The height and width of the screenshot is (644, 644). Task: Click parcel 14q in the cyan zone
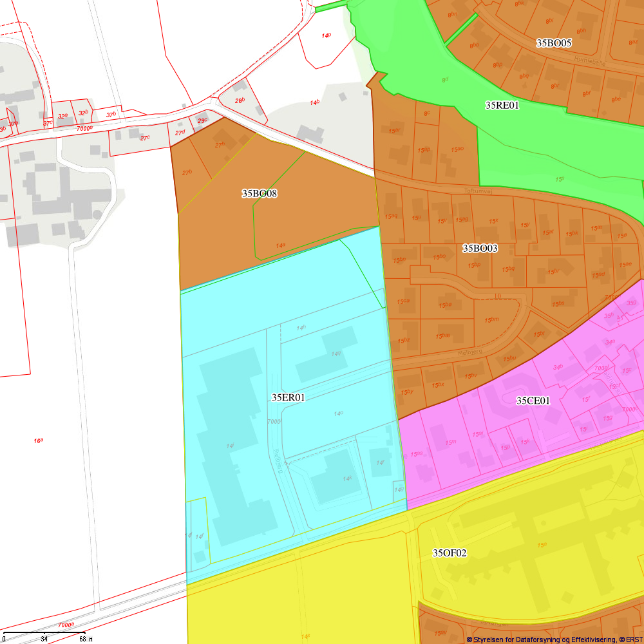tap(336, 354)
